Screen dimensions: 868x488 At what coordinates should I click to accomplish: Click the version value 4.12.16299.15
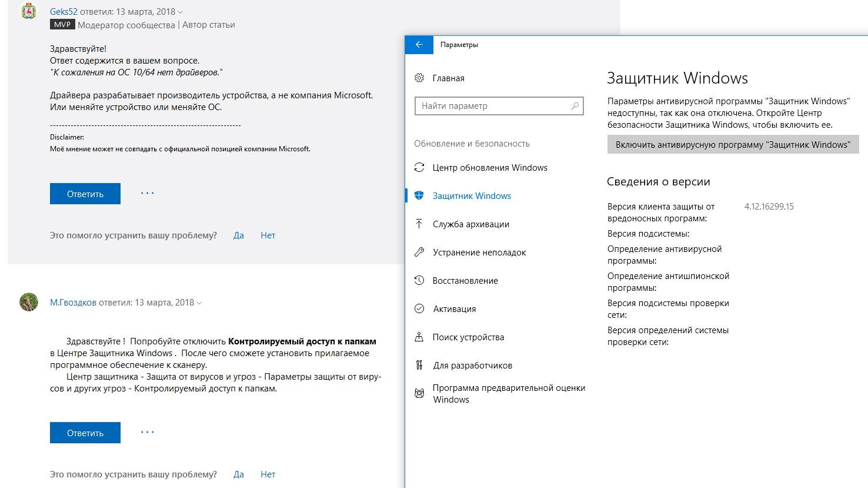click(769, 207)
